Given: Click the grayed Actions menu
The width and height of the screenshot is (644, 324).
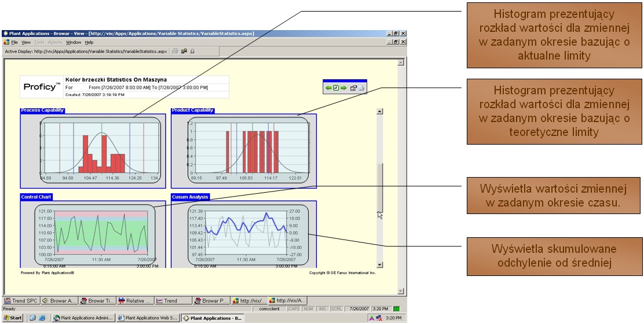Looking at the screenshot, I should [x=54, y=42].
